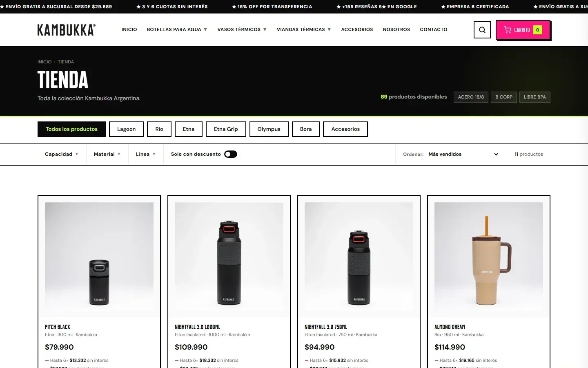The height and width of the screenshot is (368, 588).
Task: Click the Nightfall 3.0 750ML title
Action: pyautogui.click(x=326, y=327)
